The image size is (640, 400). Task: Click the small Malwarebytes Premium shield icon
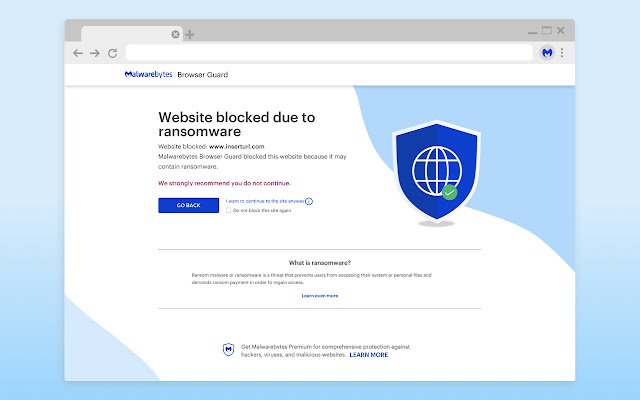[229, 350]
